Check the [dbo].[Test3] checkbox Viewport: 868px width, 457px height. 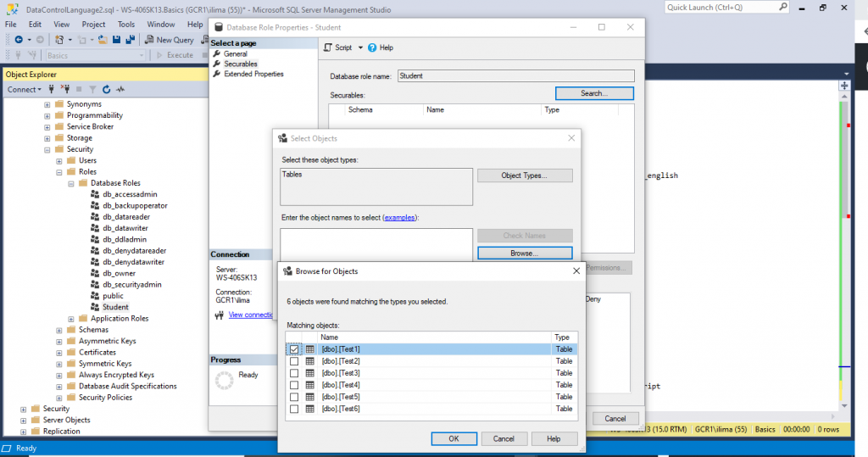point(294,373)
